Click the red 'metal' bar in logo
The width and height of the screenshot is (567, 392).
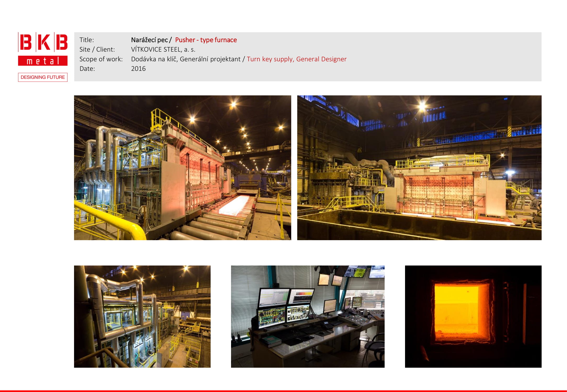pos(43,61)
